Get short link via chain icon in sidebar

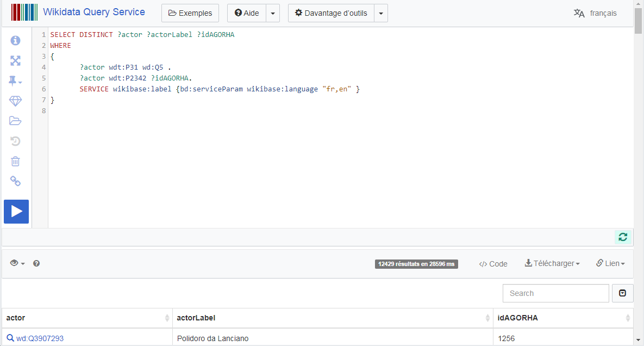click(15, 181)
